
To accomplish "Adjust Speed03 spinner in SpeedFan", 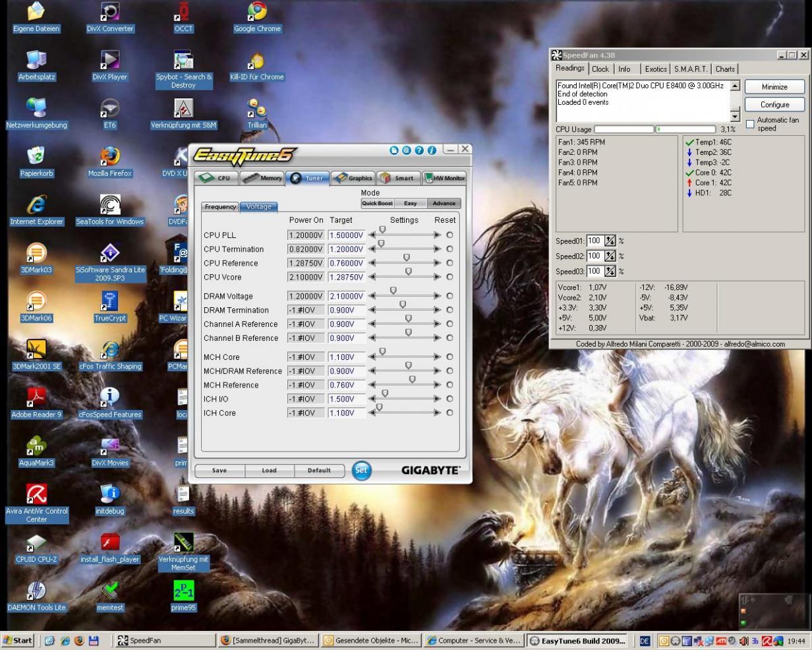I will tap(610, 271).
